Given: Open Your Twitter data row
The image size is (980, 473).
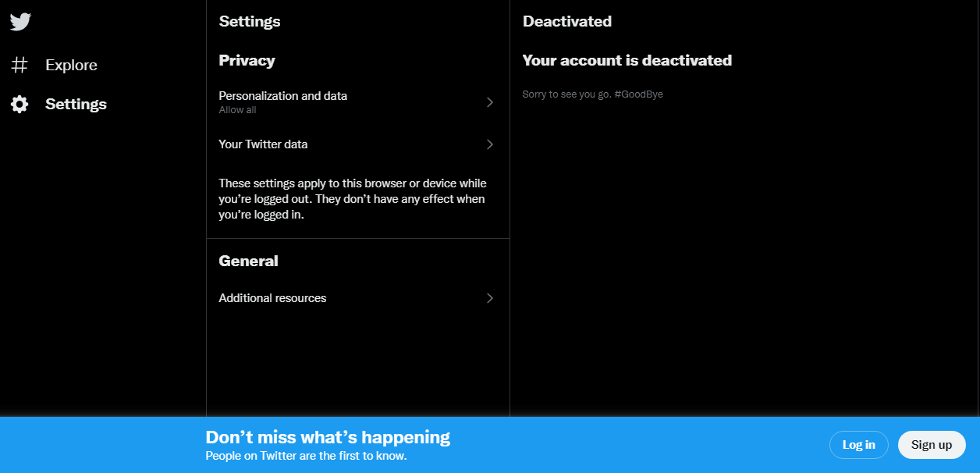Looking at the screenshot, I should [x=358, y=144].
